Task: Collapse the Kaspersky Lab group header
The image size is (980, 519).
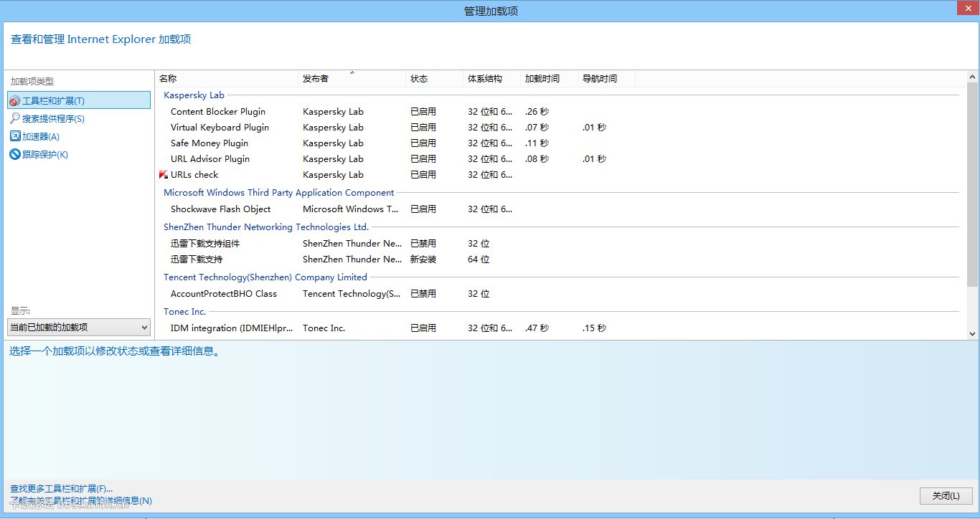Action: click(194, 95)
